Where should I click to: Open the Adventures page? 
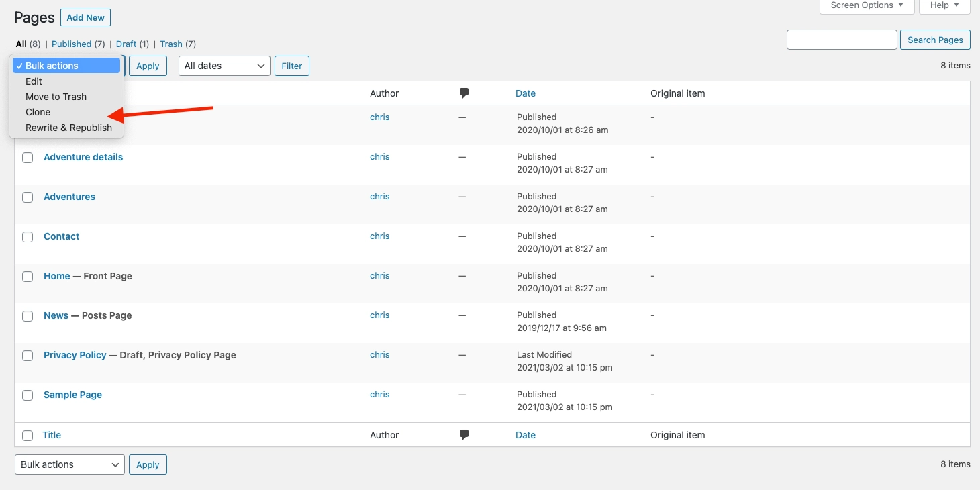click(x=69, y=197)
